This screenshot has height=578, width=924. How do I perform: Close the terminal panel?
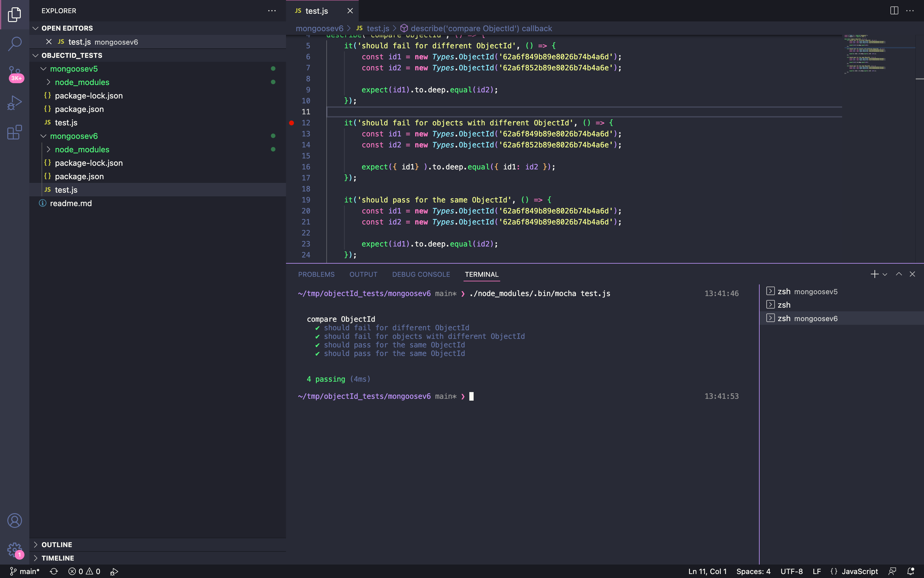coord(912,274)
